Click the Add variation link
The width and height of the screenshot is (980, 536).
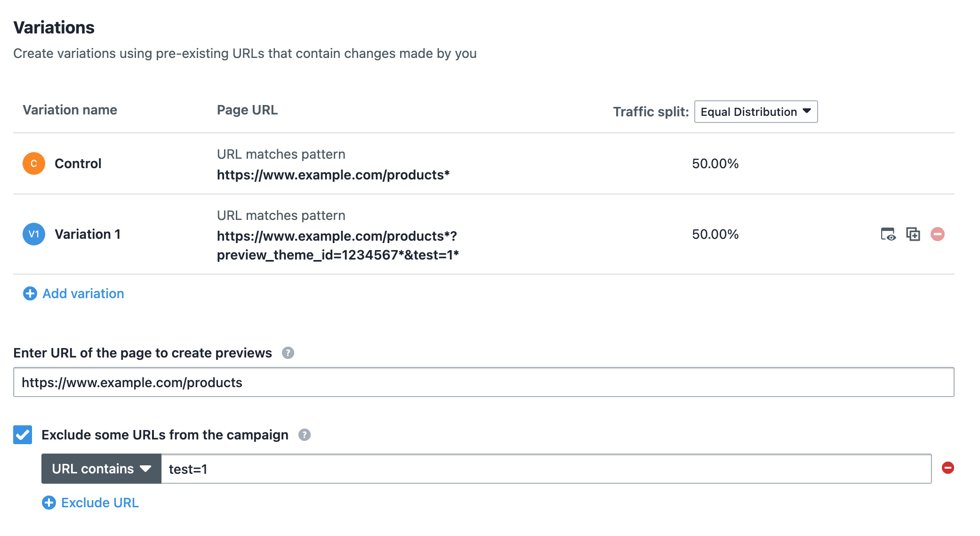(83, 293)
